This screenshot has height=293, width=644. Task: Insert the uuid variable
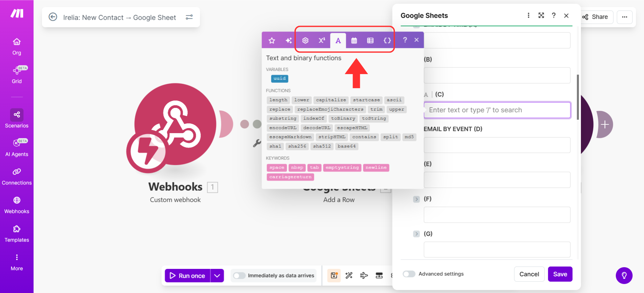point(280,78)
